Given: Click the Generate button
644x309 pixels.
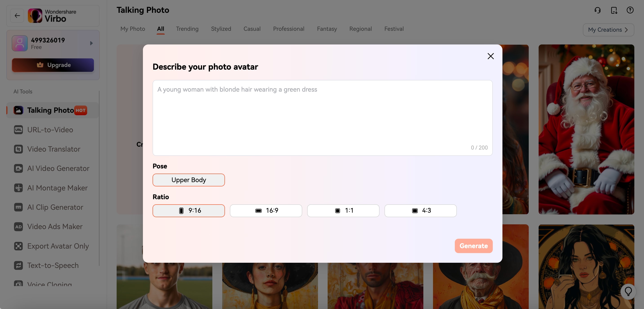Looking at the screenshot, I should pos(473,246).
